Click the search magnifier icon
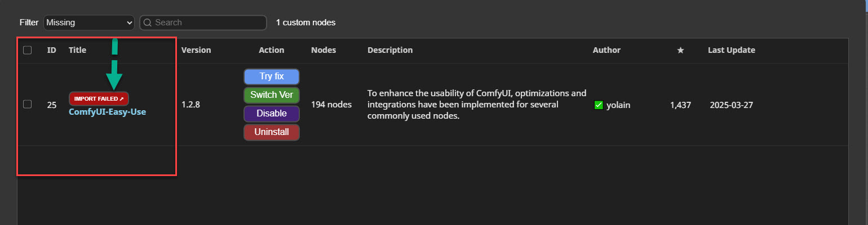 148,22
